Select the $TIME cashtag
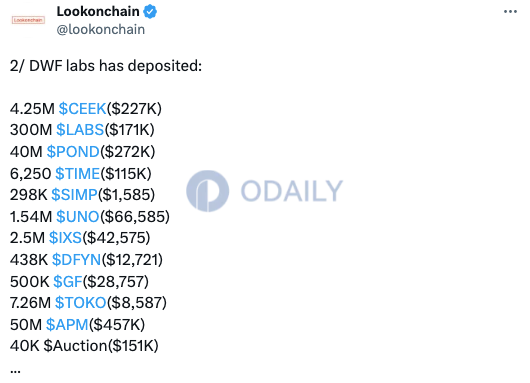Viewport: 530px width, 383px height. [x=77, y=174]
